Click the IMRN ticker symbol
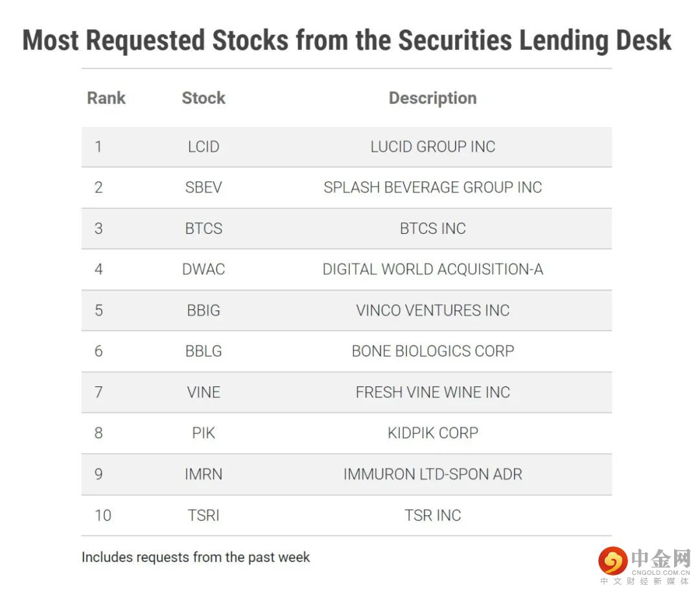The width and height of the screenshot is (700, 593). pyautogui.click(x=204, y=474)
